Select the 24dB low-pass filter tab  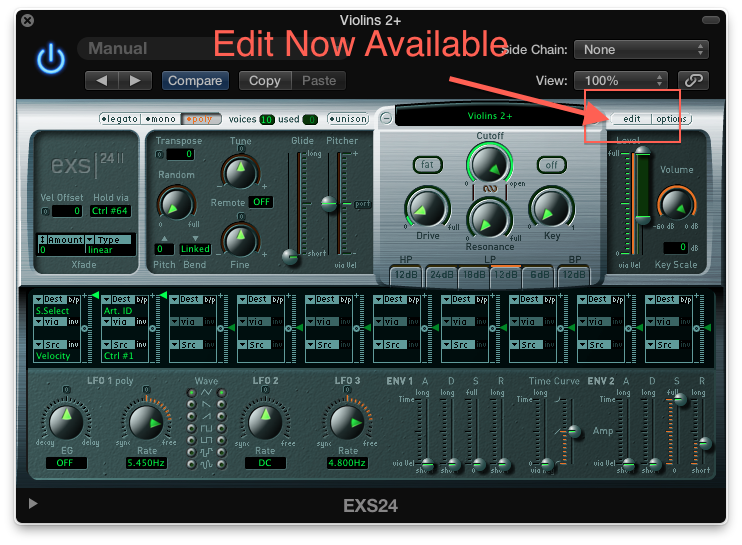point(441,274)
